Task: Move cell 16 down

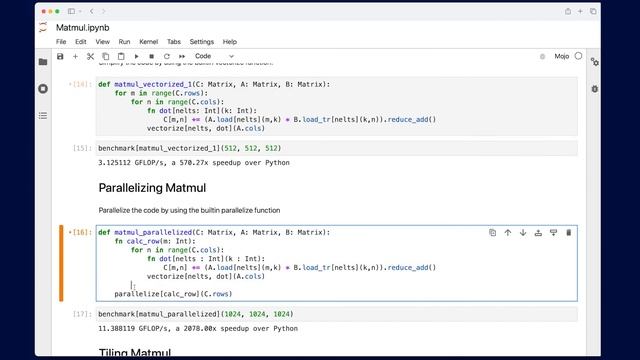Action: coord(523,233)
